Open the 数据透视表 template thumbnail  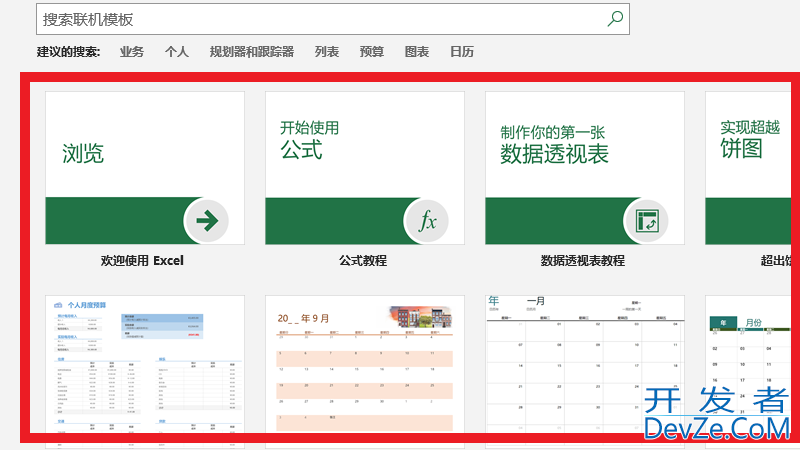(x=585, y=168)
